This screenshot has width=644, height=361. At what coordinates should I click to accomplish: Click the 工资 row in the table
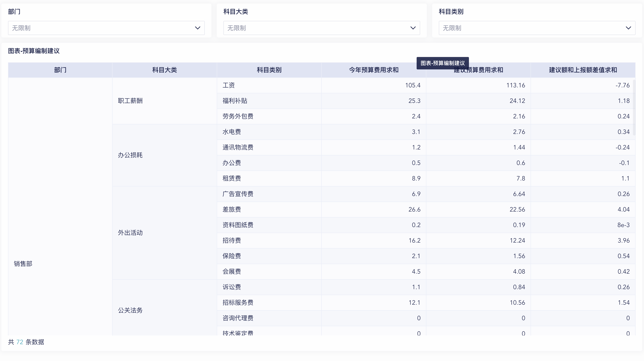[228, 85]
